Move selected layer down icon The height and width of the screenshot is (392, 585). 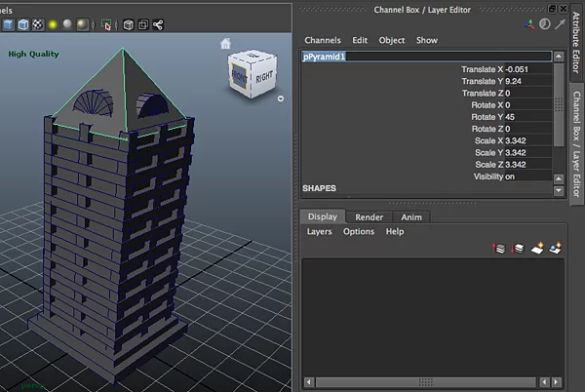click(518, 248)
